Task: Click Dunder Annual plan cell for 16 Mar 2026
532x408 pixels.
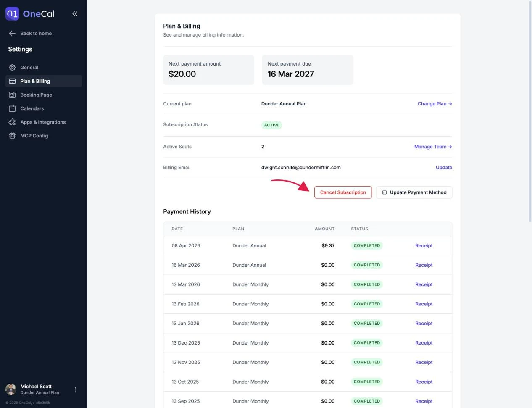Action: coord(249,265)
